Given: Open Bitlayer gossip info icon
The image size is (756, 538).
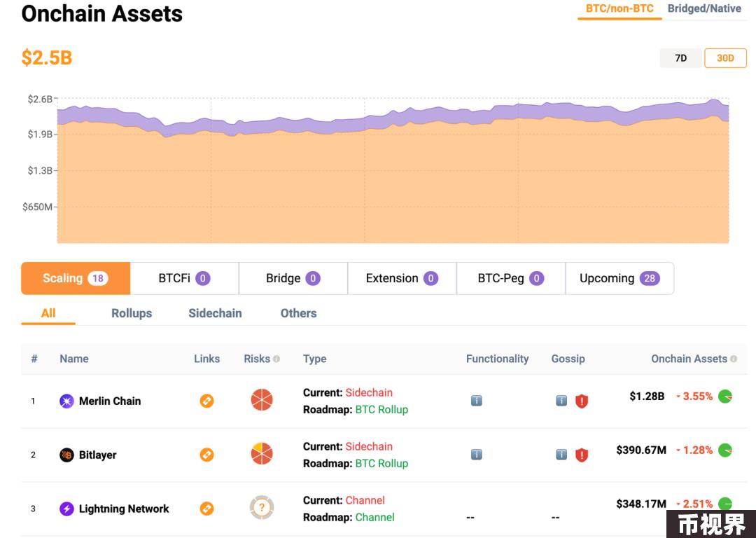Looking at the screenshot, I should (561, 455).
